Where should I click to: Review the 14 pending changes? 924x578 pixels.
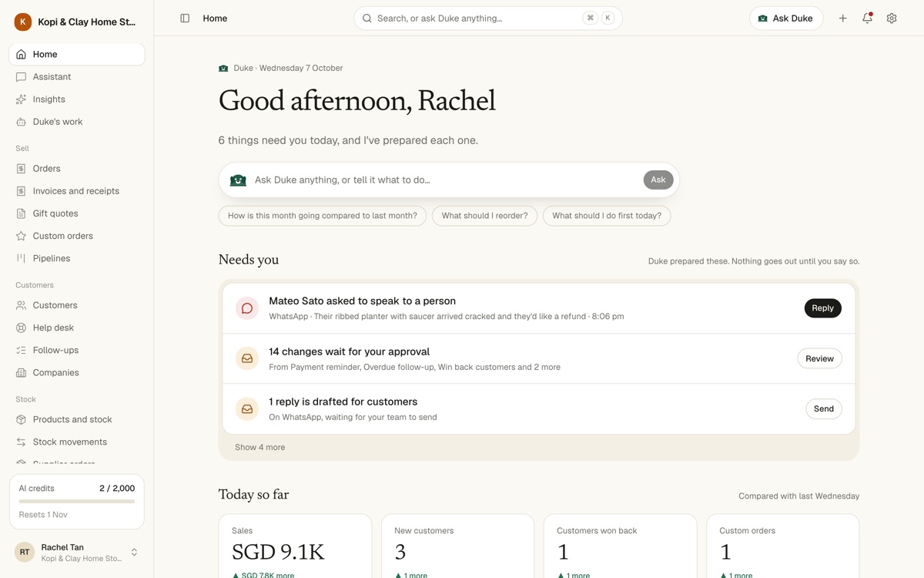point(819,358)
